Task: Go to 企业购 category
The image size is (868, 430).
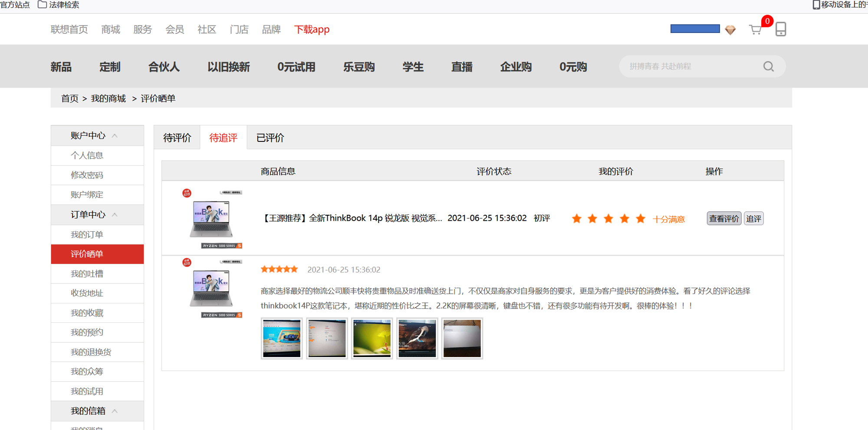Action: click(x=516, y=67)
